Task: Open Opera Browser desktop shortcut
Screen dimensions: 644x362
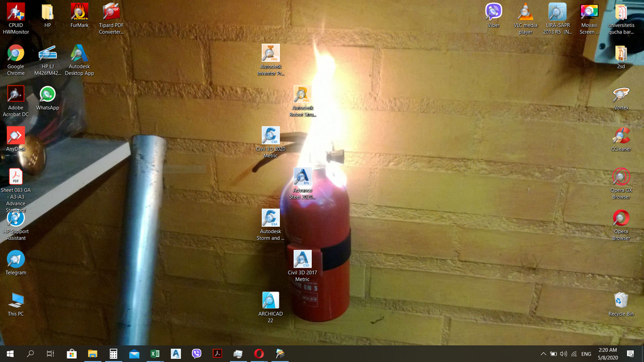Action: pos(621,226)
